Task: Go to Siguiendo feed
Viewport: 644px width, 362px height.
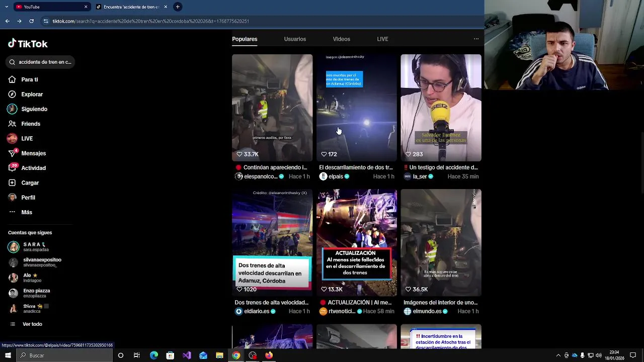Action: [x=27, y=109]
